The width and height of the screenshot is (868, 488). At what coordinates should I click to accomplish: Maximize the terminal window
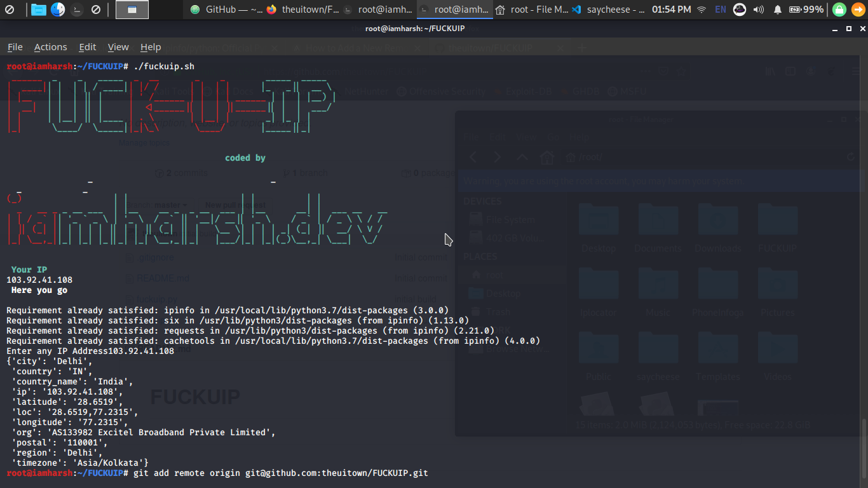(848, 29)
